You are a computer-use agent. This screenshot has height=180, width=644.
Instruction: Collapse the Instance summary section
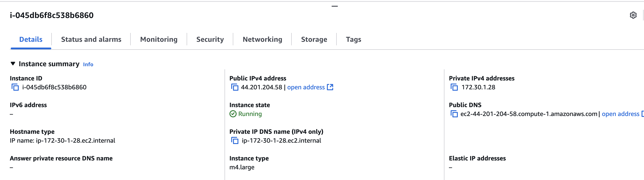(13, 64)
